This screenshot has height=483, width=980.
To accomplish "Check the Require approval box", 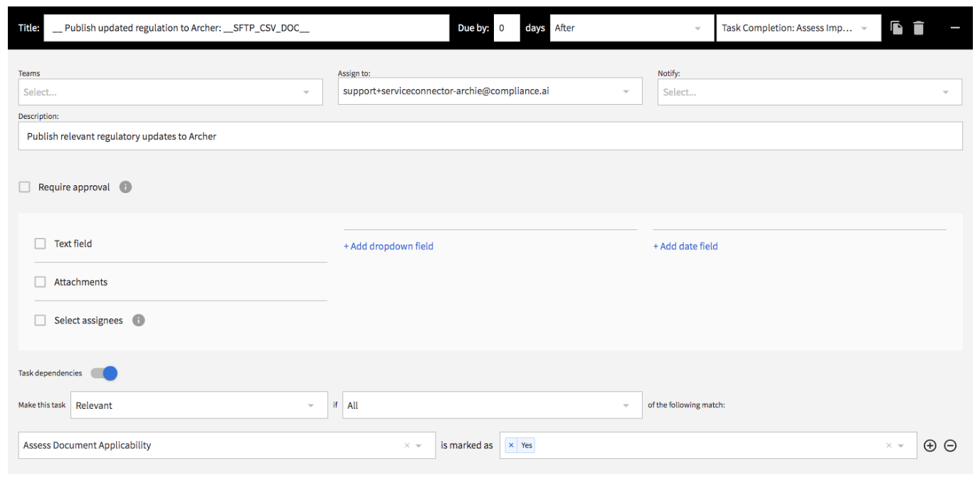I will (x=25, y=187).
